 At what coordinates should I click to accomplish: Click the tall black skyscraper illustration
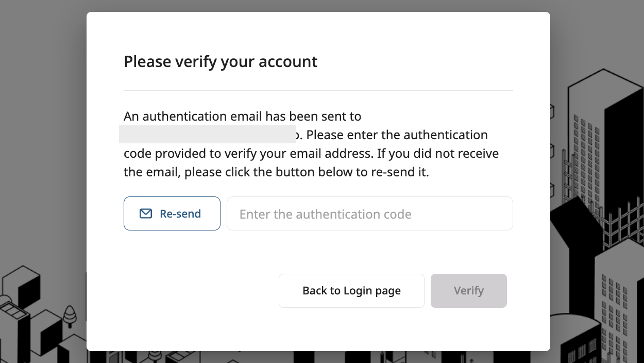coord(623,155)
